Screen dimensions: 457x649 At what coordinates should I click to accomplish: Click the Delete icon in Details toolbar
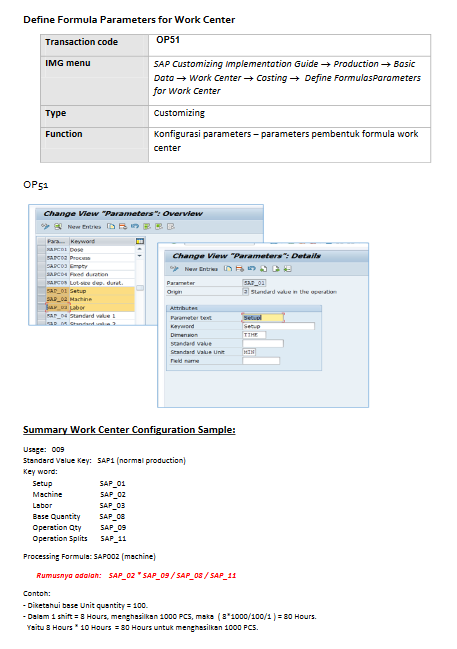239,269
